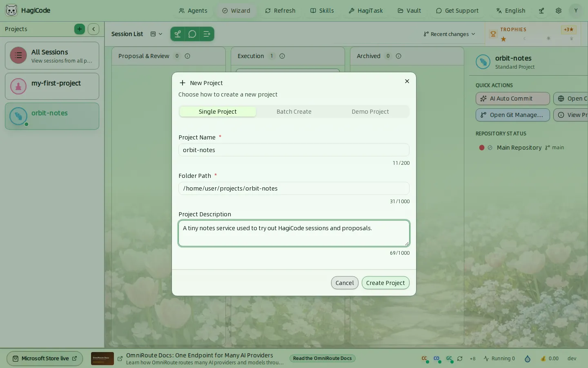
Task: Click the Project Description text area
Action: (x=294, y=233)
